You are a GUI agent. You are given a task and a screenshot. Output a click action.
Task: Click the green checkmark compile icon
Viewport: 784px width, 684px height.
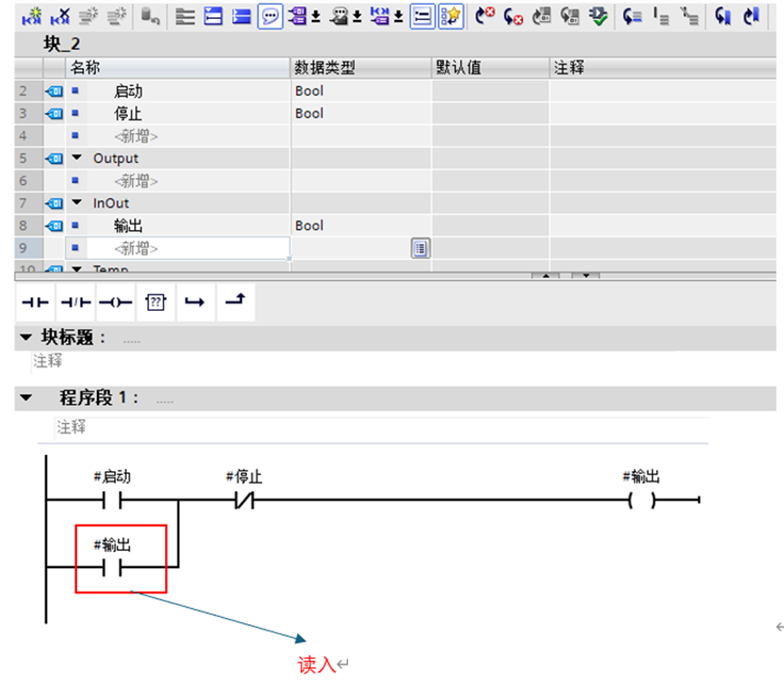pyautogui.click(x=598, y=16)
